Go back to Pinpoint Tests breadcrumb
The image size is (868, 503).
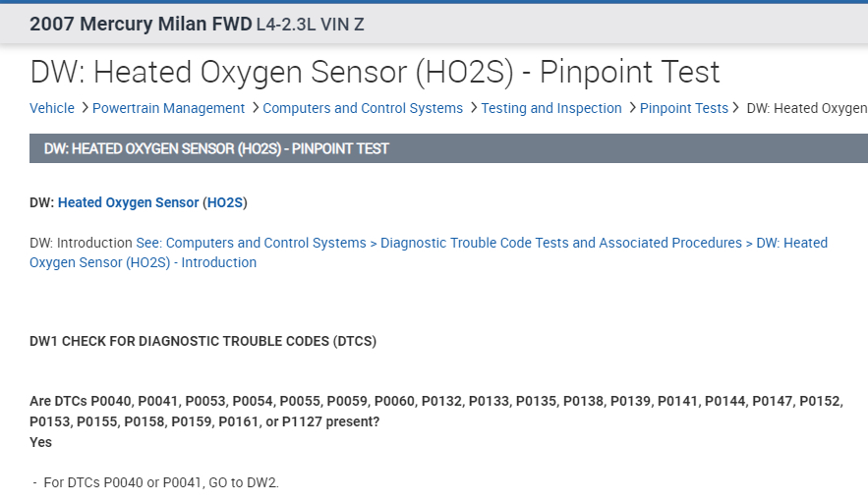tap(684, 108)
